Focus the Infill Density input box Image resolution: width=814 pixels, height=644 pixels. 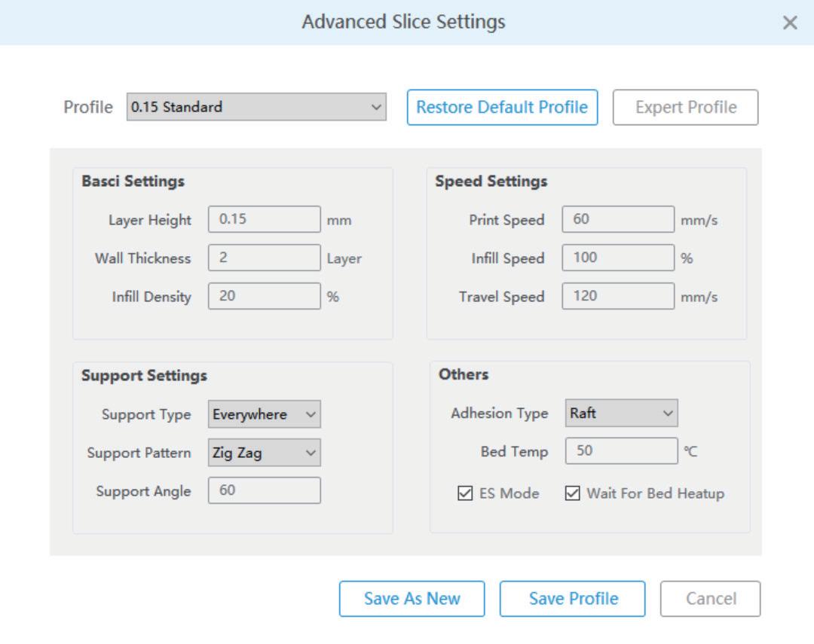(264, 296)
